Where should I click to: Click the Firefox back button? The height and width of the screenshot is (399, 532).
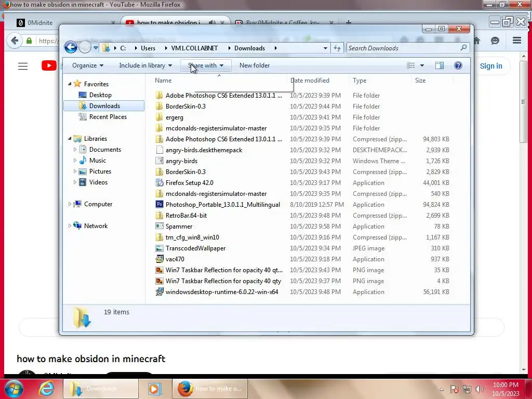(14, 41)
